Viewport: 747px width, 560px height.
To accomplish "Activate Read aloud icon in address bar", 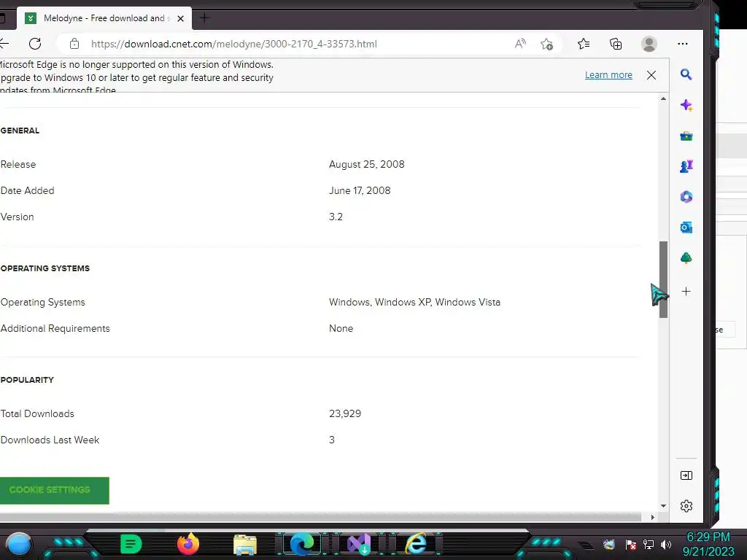I will click(520, 44).
